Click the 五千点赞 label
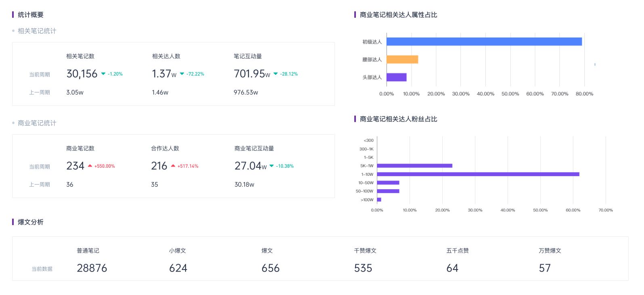The height and width of the screenshot is (295, 644). click(458, 251)
